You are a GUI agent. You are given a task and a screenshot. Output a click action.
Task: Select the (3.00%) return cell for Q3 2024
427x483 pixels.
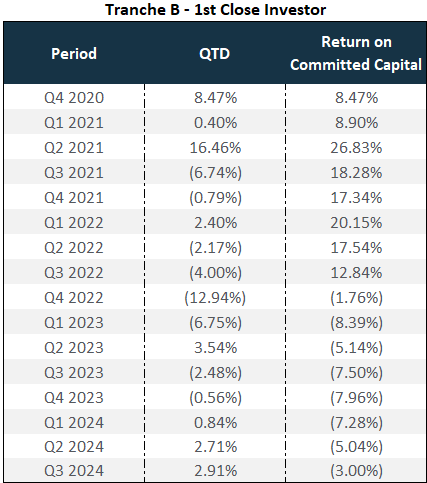[356, 471]
